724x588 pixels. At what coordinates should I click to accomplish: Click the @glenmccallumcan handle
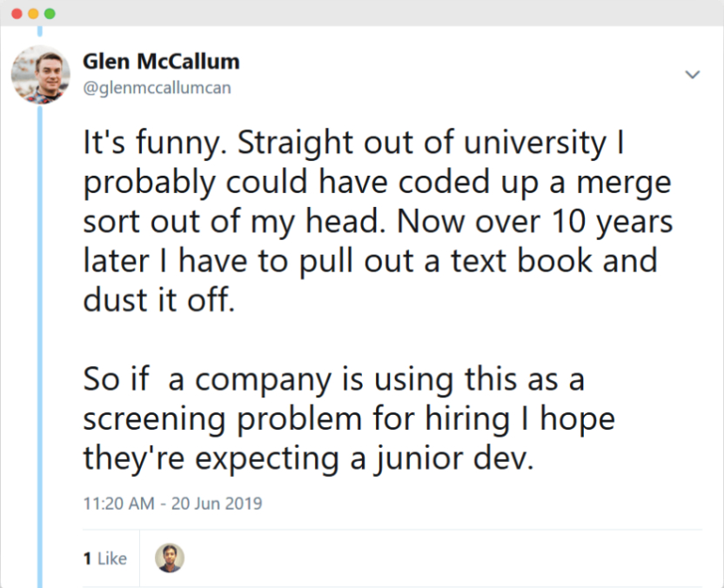coord(157,88)
